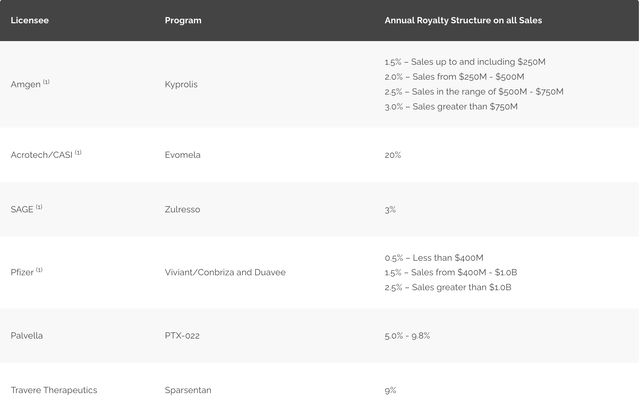Image resolution: width=640 pixels, height=416 pixels.
Task: Select the Zulresso program cell
Action: click(x=182, y=209)
